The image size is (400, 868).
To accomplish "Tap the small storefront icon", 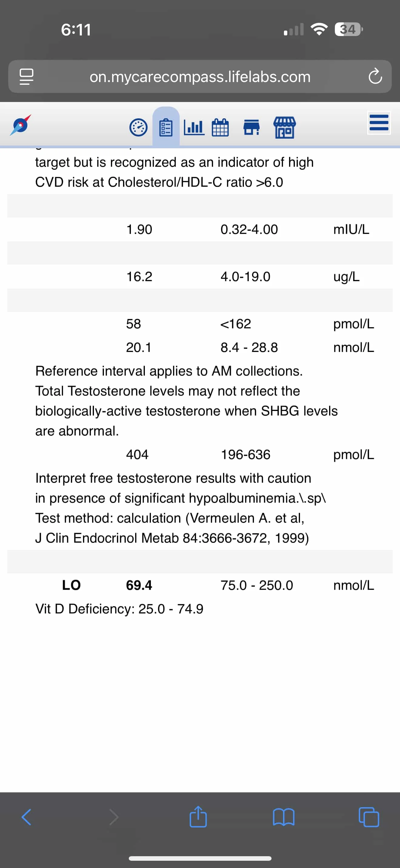I will click(x=251, y=127).
